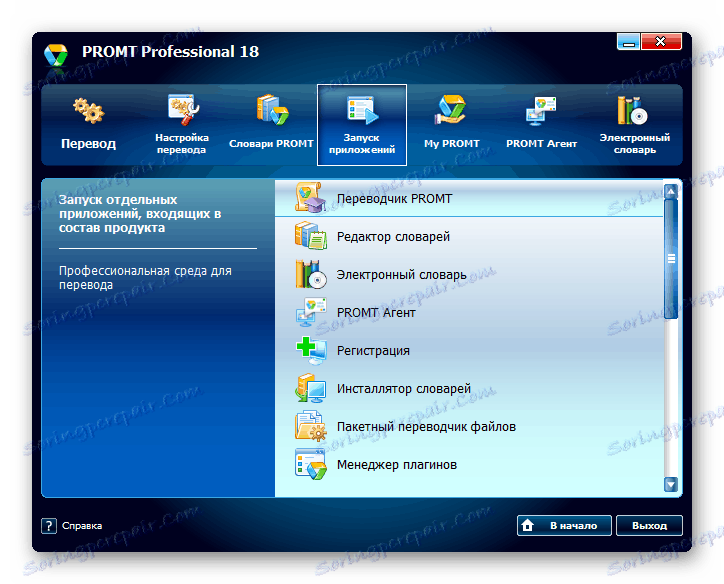Click the Редактор словарей list icon

click(311, 235)
